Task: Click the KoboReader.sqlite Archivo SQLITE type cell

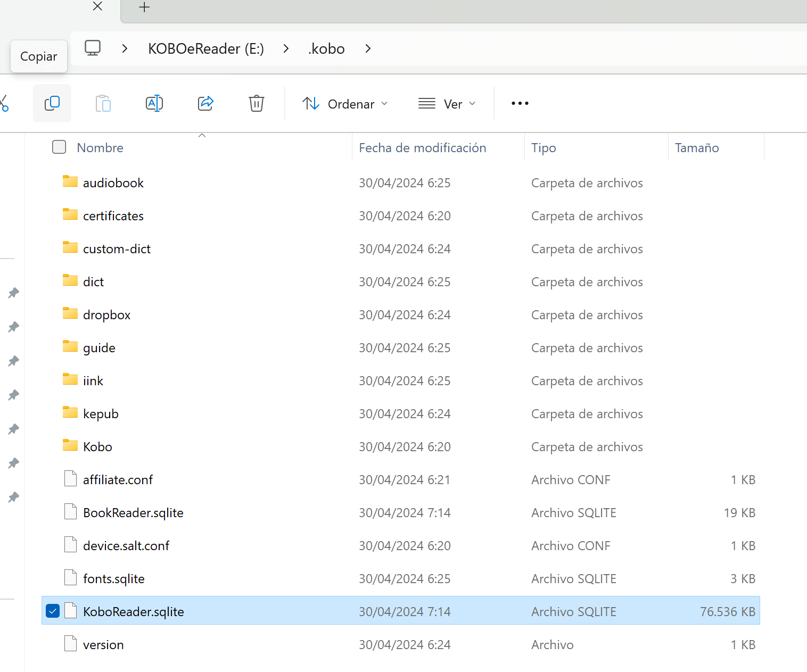Action: [x=574, y=611]
